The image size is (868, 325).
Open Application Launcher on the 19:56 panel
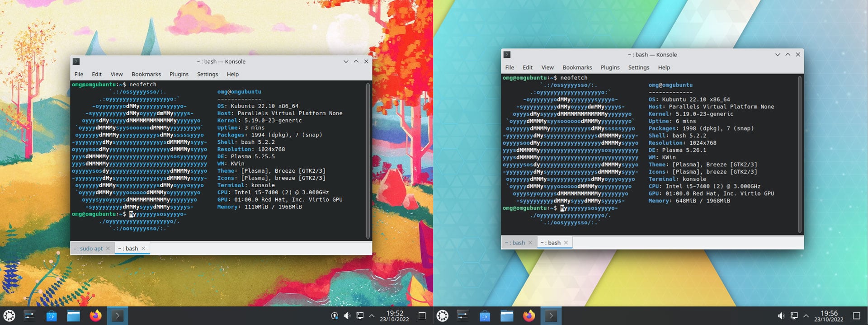tap(442, 316)
